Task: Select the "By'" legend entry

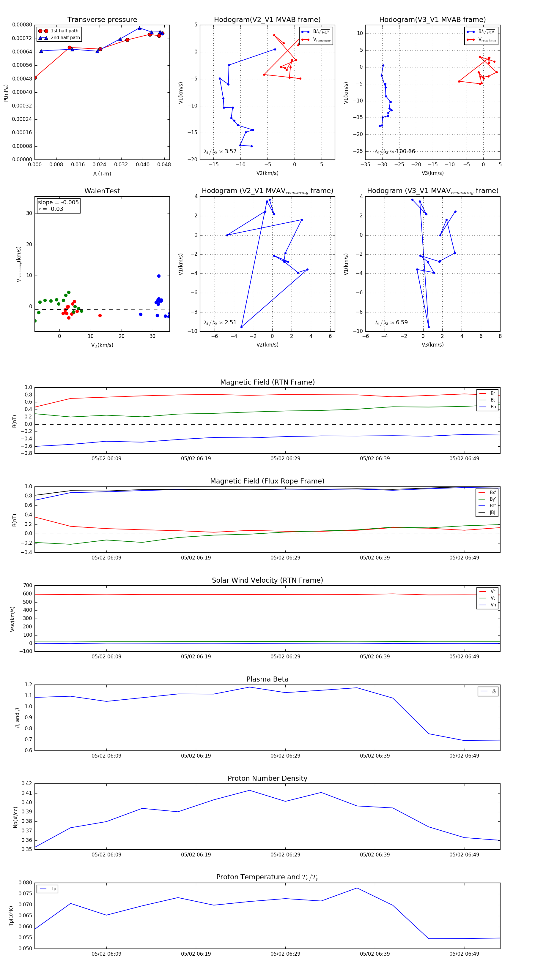Action: tap(487, 499)
